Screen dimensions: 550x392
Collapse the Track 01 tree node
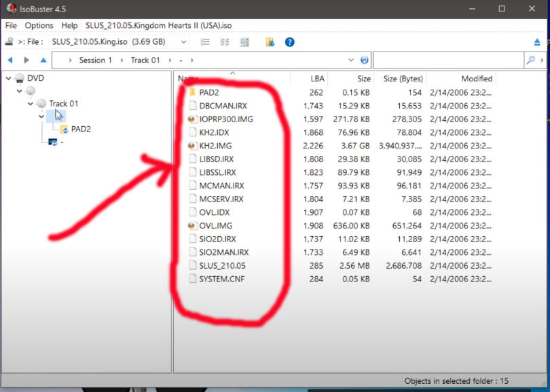[31, 104]
